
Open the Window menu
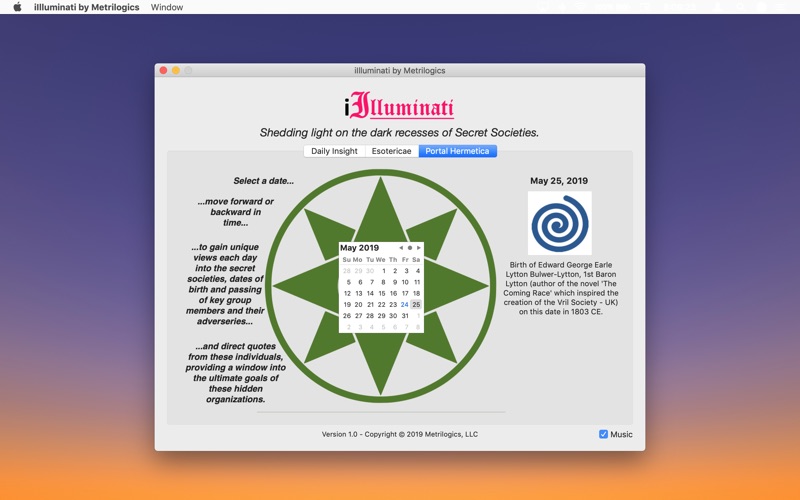tap(167, 7)
